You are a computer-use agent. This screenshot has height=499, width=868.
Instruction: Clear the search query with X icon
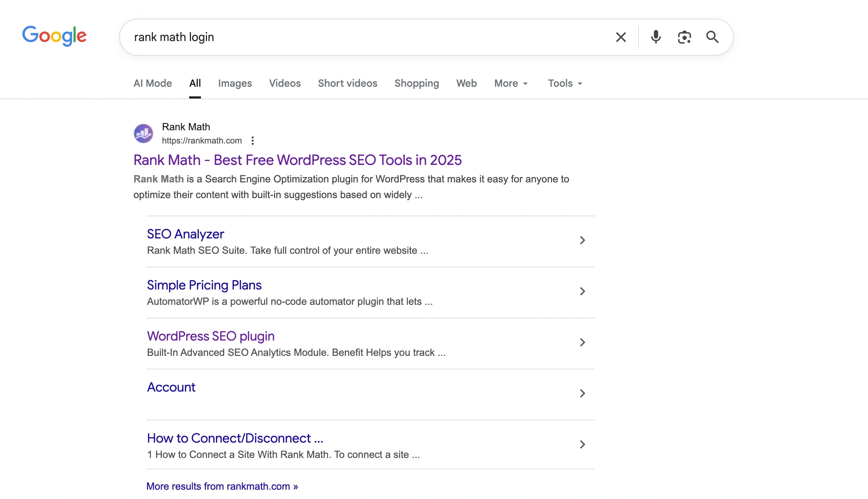tap(621, 37)
